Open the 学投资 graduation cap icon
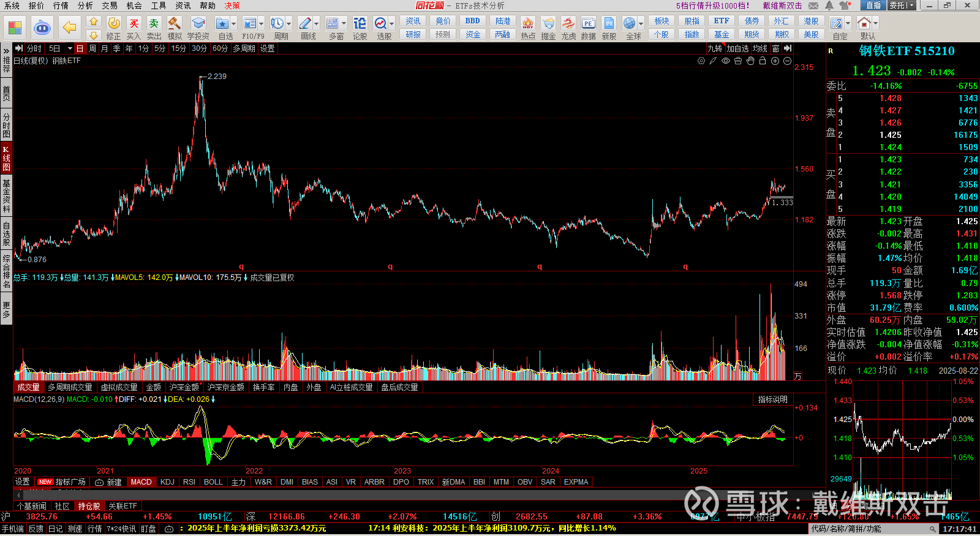This screenshot has height=536, width=980. (198, 23)
